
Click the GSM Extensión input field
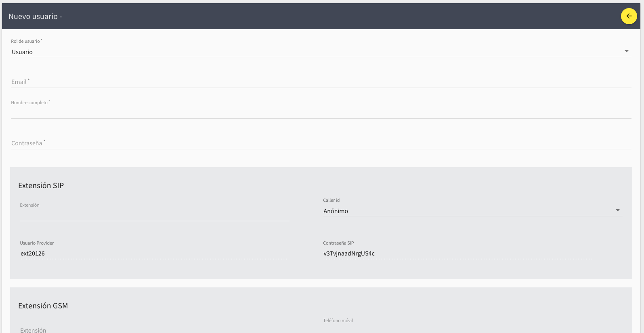[x=155, y=330]
